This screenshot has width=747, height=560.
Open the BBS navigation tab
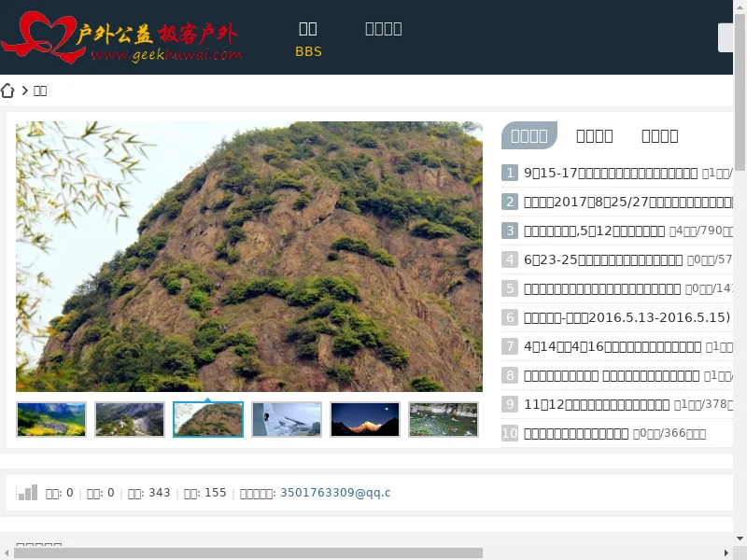[308, 38]
